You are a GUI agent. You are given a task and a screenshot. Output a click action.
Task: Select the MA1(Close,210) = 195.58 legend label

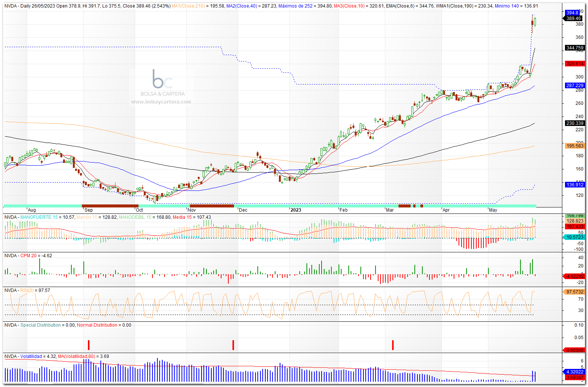click(x=198, y=6)
